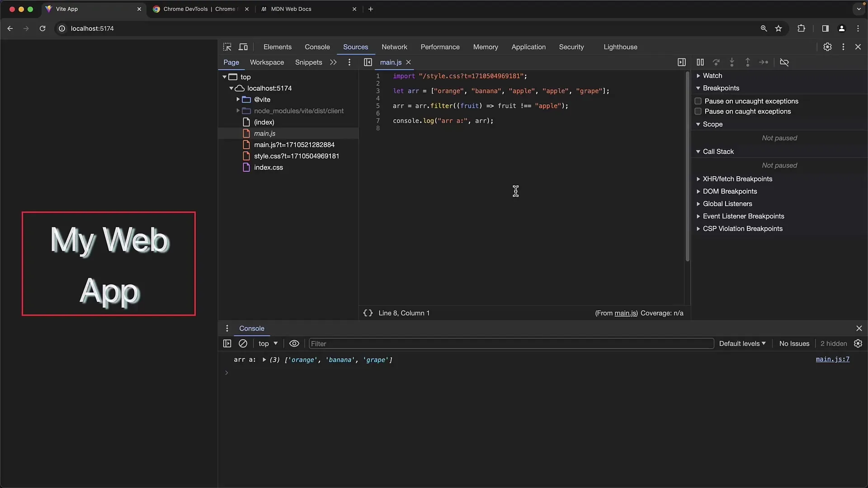The image size is (868, 488).
Task: Open the console drawer three-dot menu
Action: [x=227, y=328]
